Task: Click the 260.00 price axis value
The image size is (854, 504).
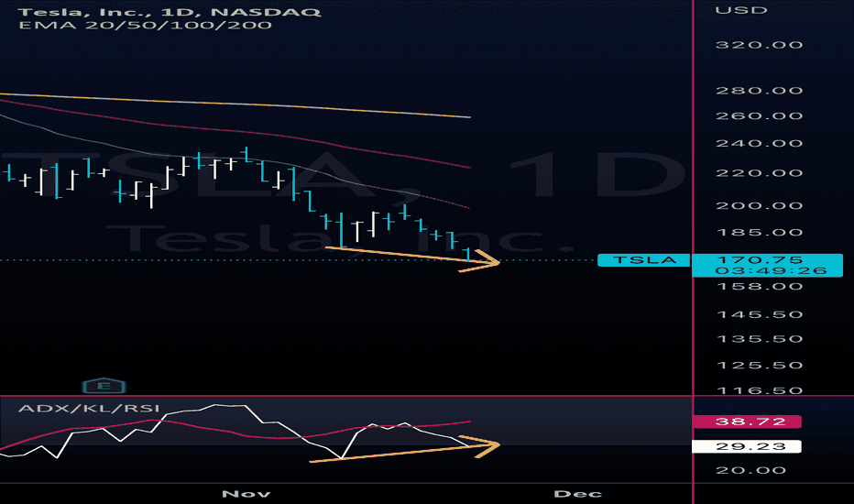Action: pyautogui.click(x=760, y=115)
